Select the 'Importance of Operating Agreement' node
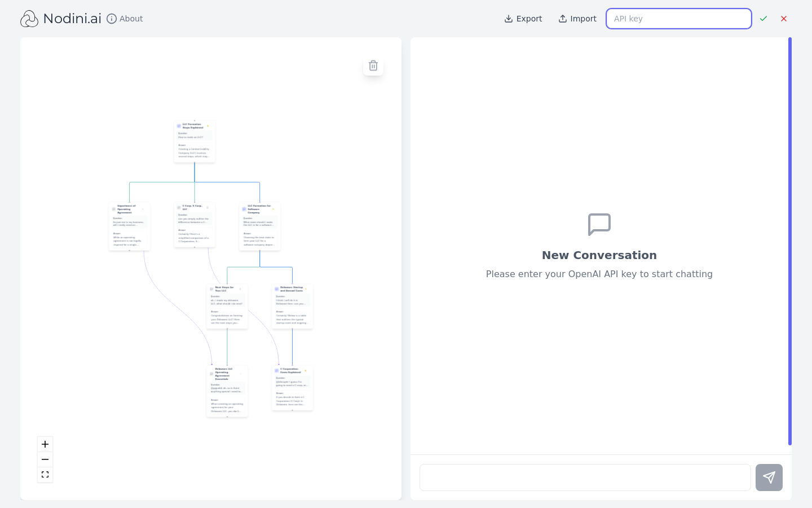The image size is (812, 508). 129,226
